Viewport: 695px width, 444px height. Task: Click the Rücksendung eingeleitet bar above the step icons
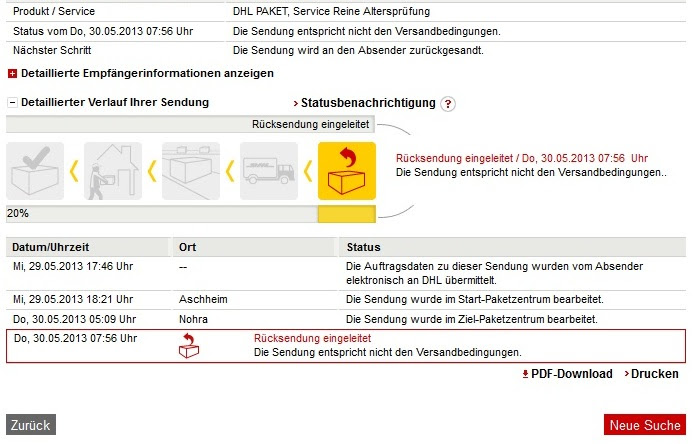pos(191,125)
